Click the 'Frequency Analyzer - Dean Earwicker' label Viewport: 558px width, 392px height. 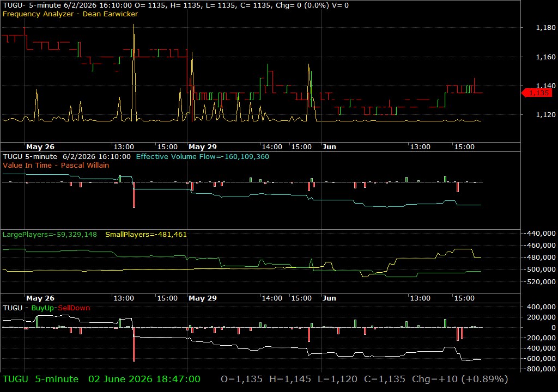70,14
